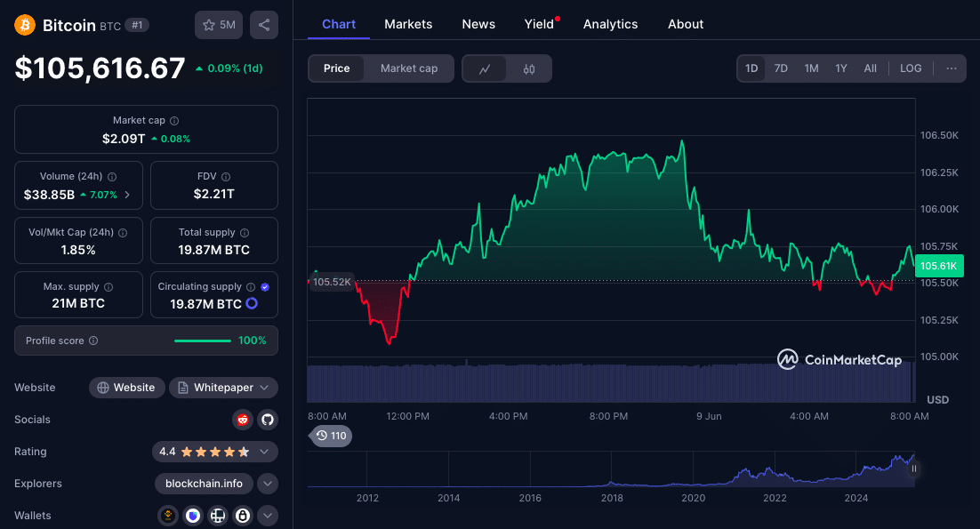Click the 1.85% Vol/Mkt Cap value
Screen dimensions: 980x529
78,250
